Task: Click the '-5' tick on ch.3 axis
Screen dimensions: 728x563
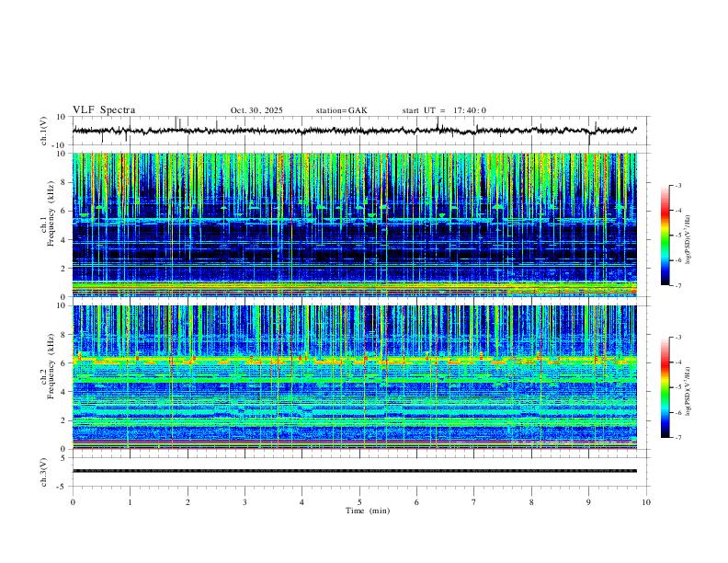Action: [62, 487]
